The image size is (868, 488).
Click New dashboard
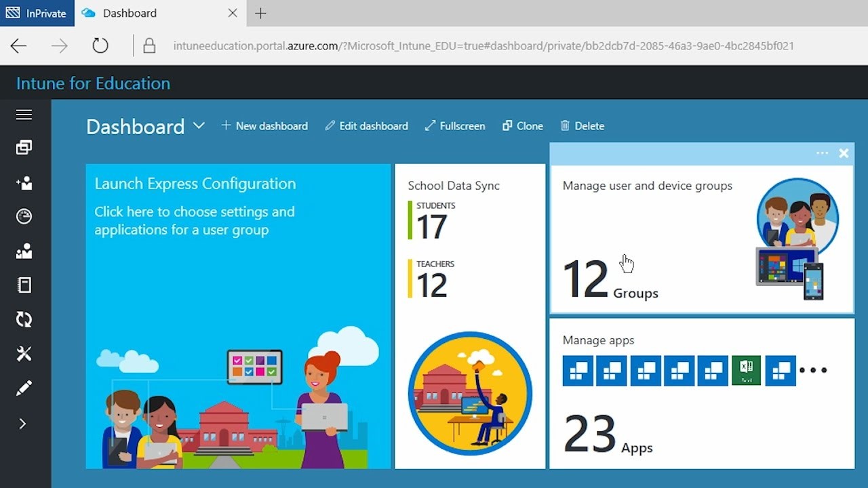click(x=264, y=126)
